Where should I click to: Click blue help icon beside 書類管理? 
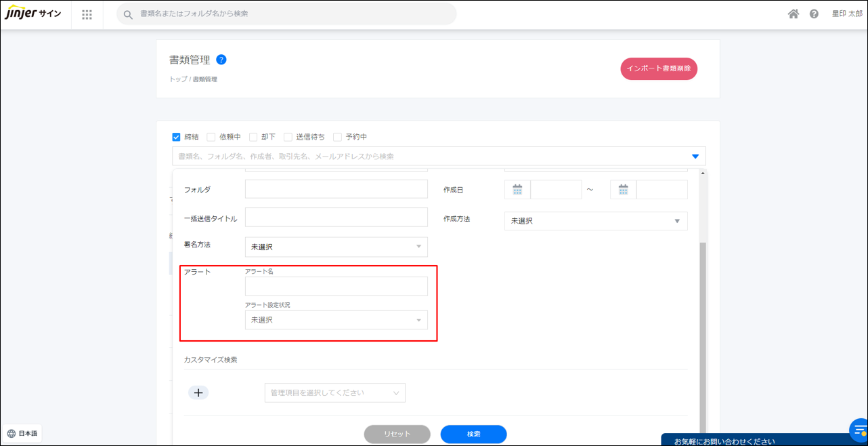tap(221, 60)
